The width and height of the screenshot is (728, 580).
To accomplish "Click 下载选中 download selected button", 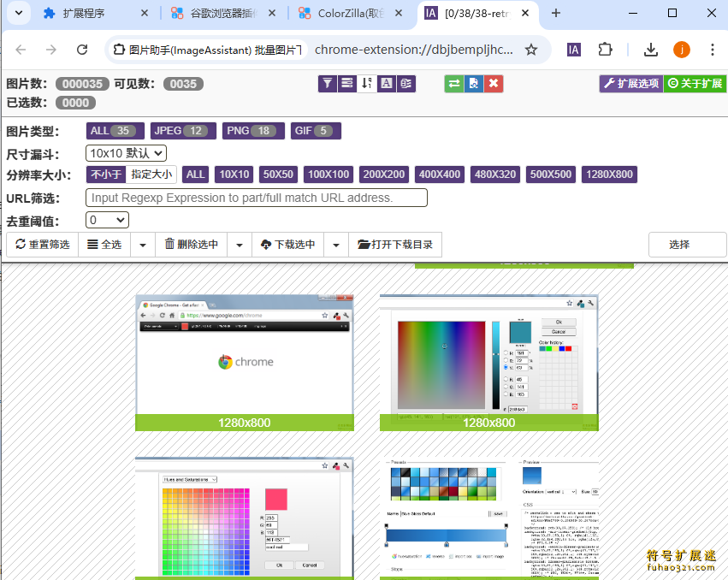I will (x=287, y=245).
